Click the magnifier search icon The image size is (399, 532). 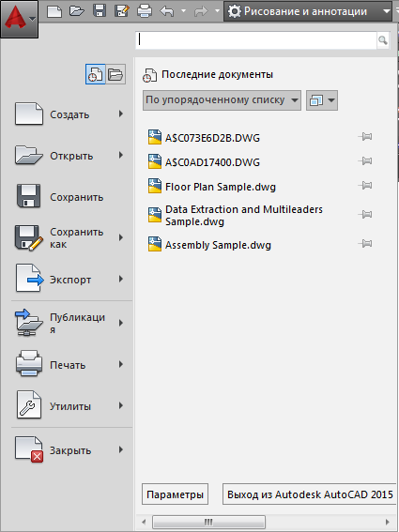click(383, 40)
